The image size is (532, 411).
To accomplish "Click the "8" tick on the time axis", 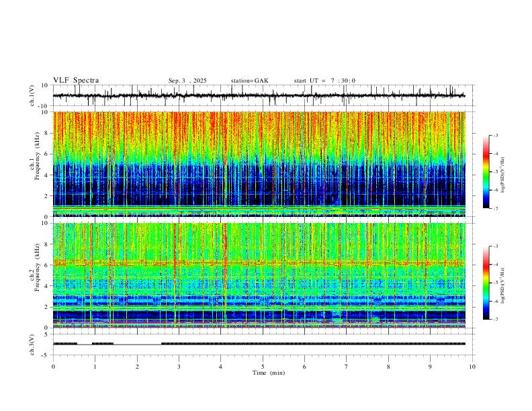I will coord(388,367).
